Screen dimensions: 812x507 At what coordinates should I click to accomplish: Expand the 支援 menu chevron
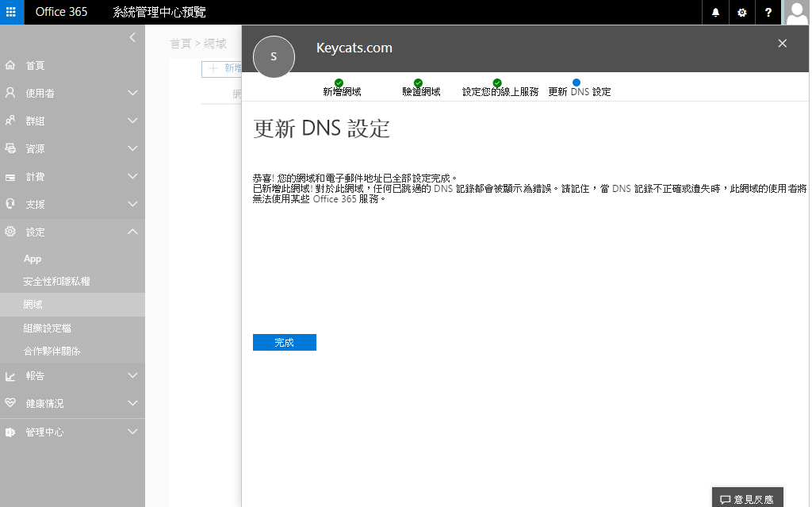tap(132, 204)
